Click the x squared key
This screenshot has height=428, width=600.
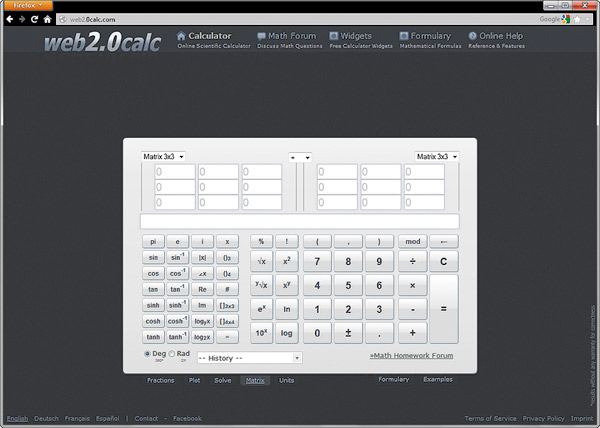point(287,261)
